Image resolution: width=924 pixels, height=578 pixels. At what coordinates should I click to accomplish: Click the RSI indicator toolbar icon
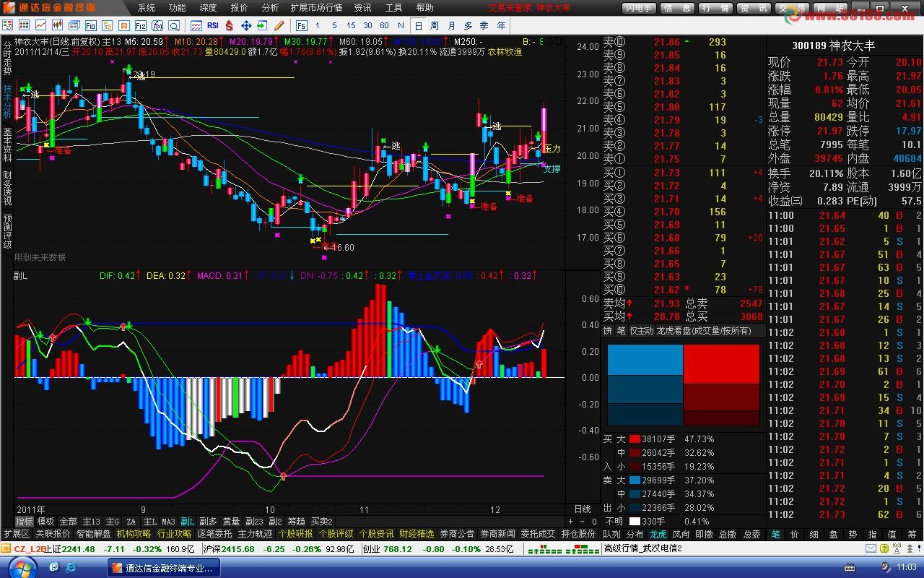click(x=213, y=25)
